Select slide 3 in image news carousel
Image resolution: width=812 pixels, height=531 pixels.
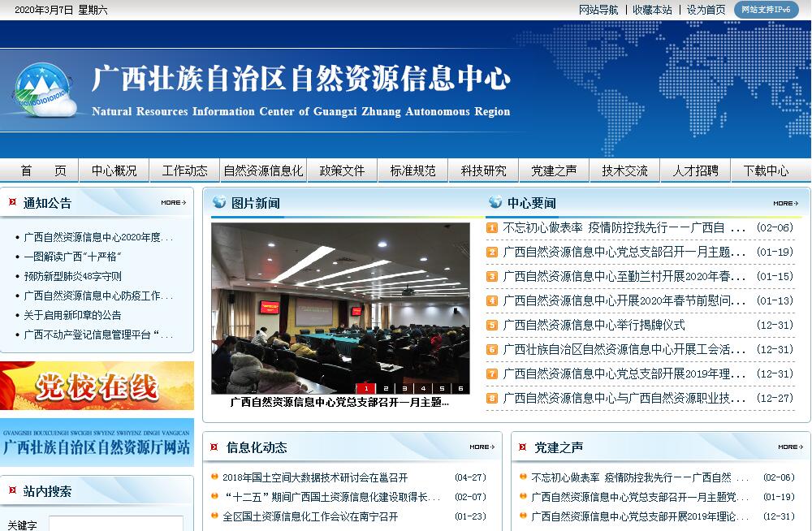pos(404,388)
